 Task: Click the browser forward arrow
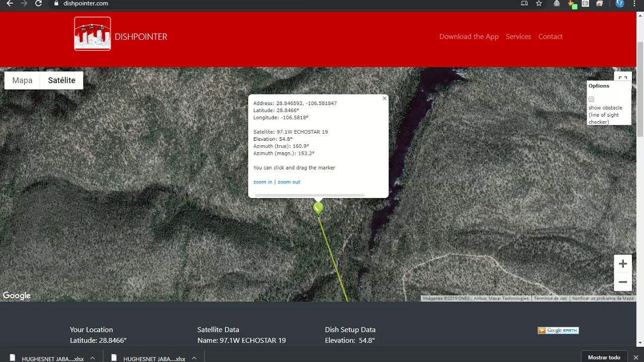pyautogui.click(x=24, y=4)
